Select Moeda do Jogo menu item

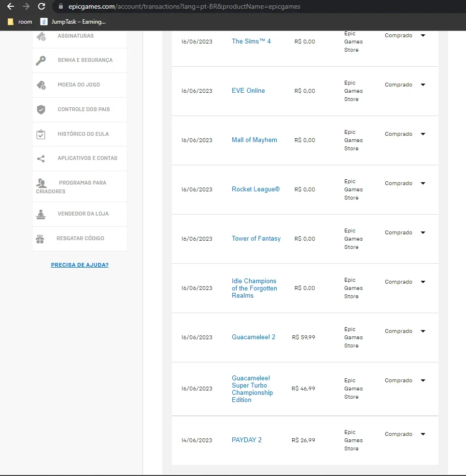(x=80, y=85)
